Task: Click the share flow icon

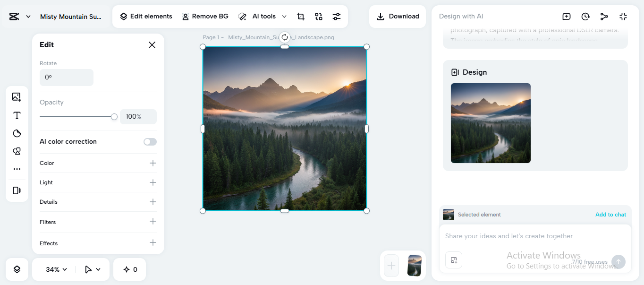Action: pos(604,17)
